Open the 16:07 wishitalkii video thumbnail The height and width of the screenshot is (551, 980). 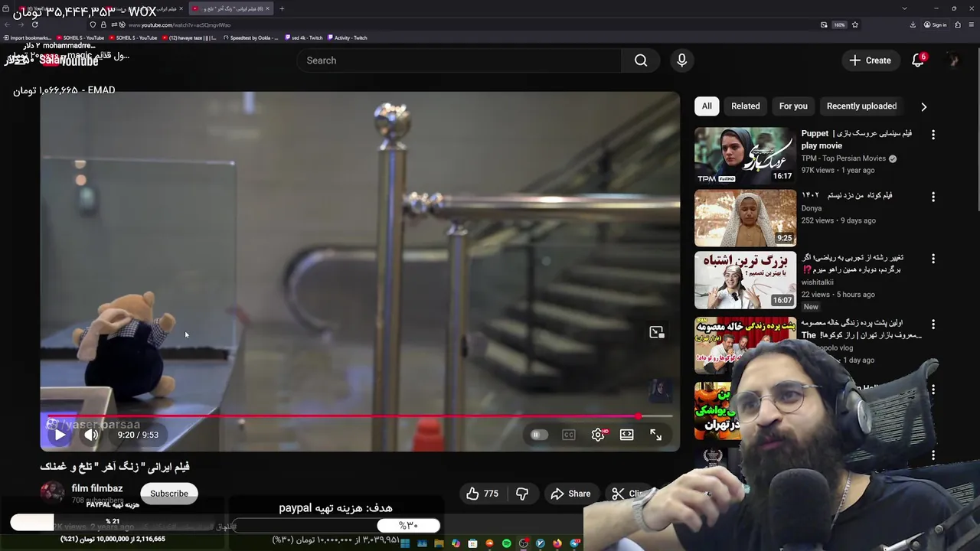pyautogui.click(x=745, y=280)
